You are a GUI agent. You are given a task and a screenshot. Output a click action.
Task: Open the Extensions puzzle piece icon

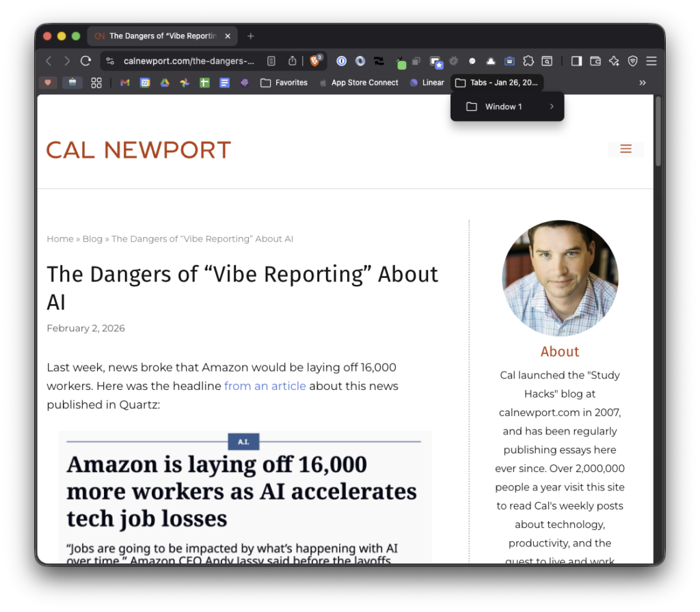click(528, 61)
